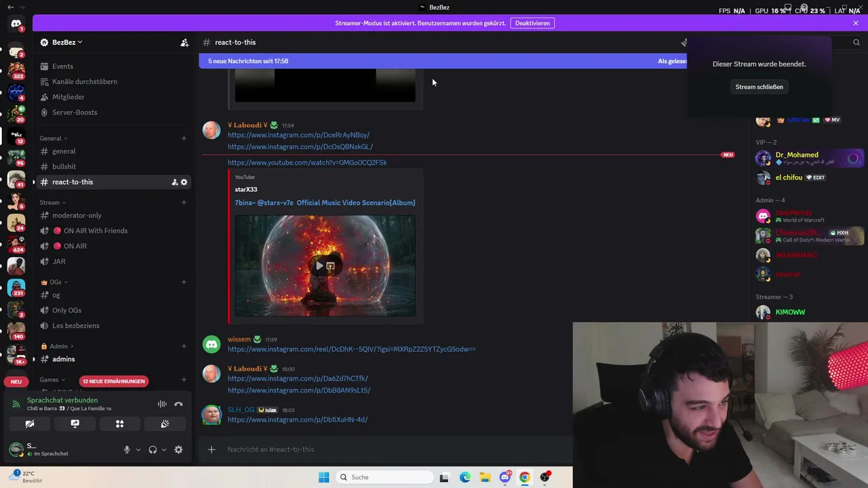
Task: Open the 7bina Official Music Video title link
Action: pos(325,203)
